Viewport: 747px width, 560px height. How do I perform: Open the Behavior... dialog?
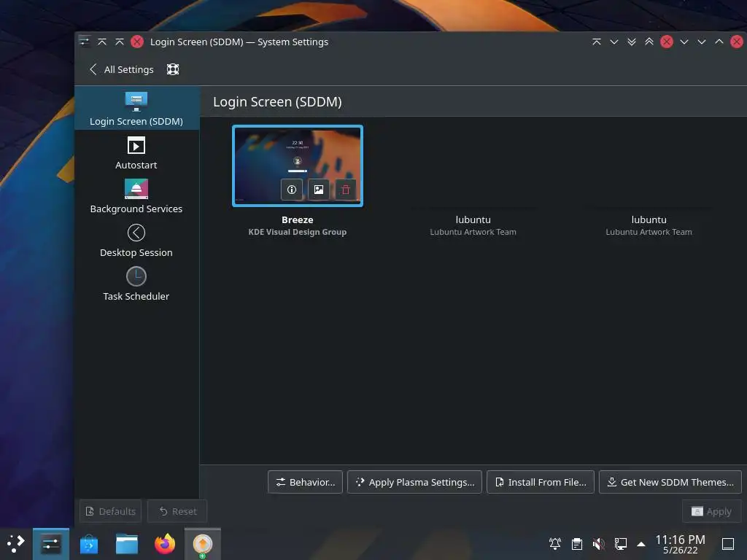[306, 482]
